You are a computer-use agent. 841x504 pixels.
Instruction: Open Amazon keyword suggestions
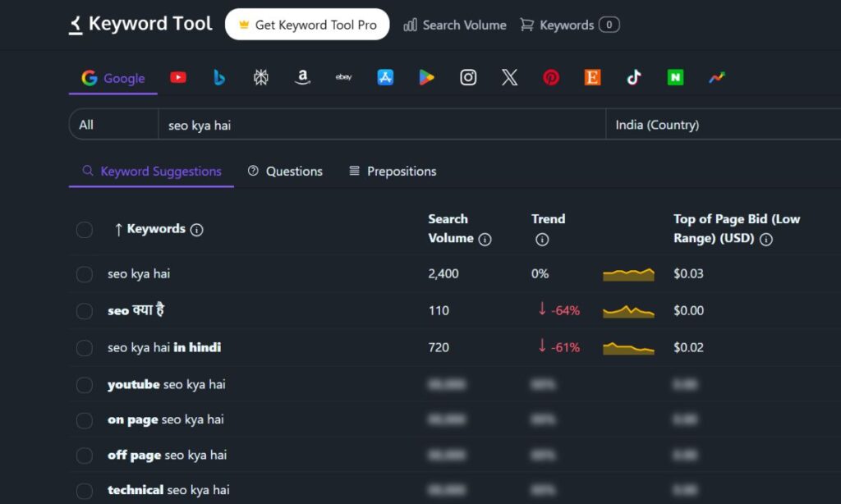tap(302, 76)
